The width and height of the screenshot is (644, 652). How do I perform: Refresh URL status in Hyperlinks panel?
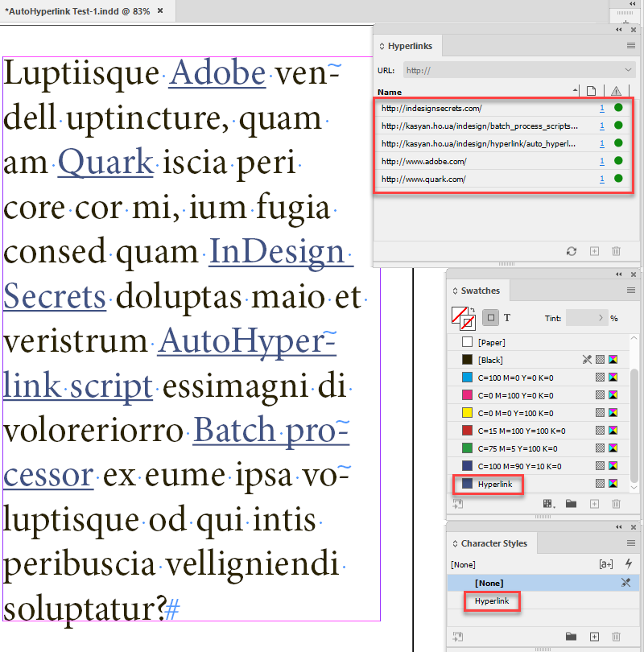pos(572,251)
